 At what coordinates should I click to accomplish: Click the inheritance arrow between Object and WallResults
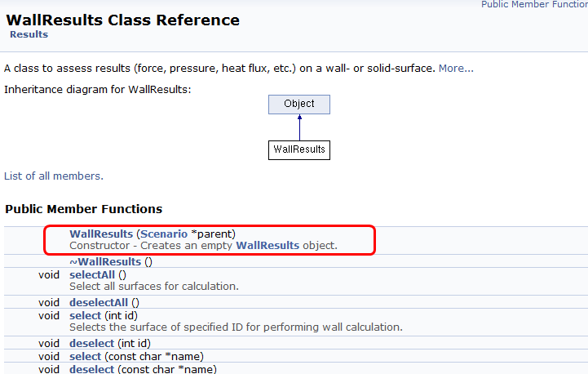(299, 127)
